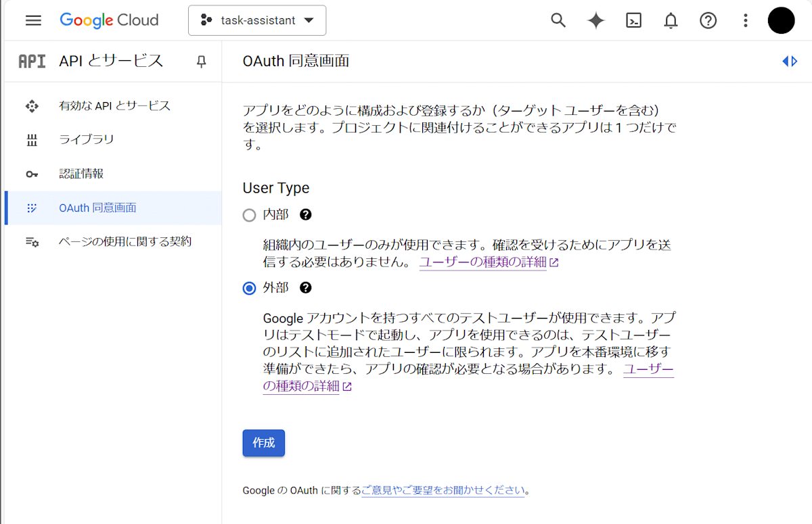Click the help icon next to 内部
Image resolution: width=812 pixels, height=524 pixels.
tap(306, 215)
